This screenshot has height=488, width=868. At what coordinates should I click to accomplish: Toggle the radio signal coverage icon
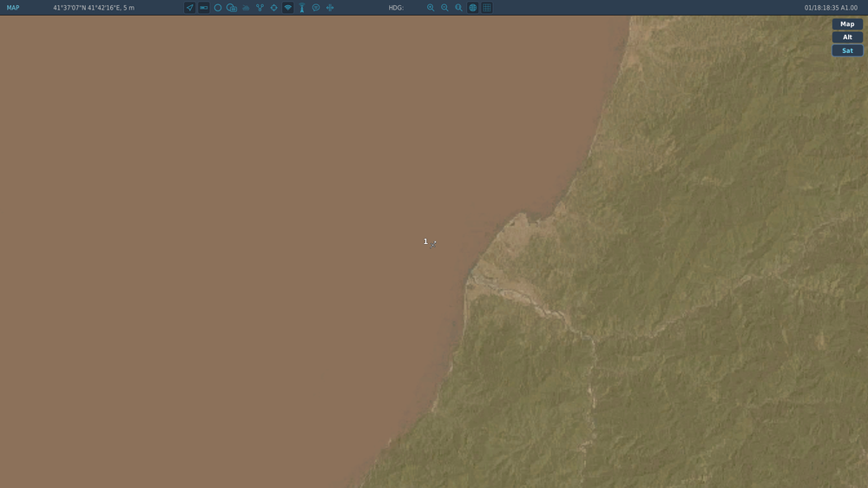tap(288, 8)
